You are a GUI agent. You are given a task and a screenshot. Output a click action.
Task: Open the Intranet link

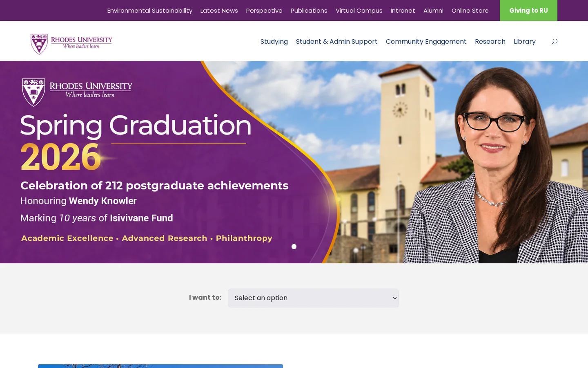(x=403, y=11)
